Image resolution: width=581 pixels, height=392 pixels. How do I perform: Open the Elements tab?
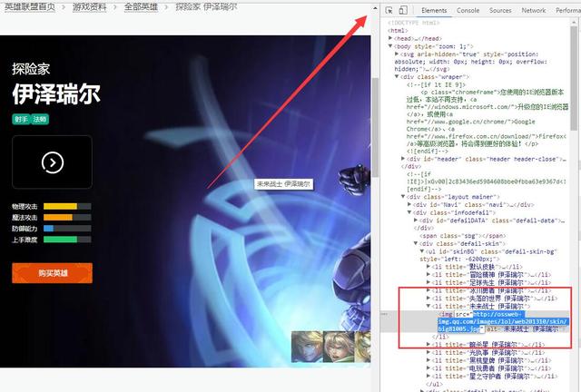click(x=434, y=11)
